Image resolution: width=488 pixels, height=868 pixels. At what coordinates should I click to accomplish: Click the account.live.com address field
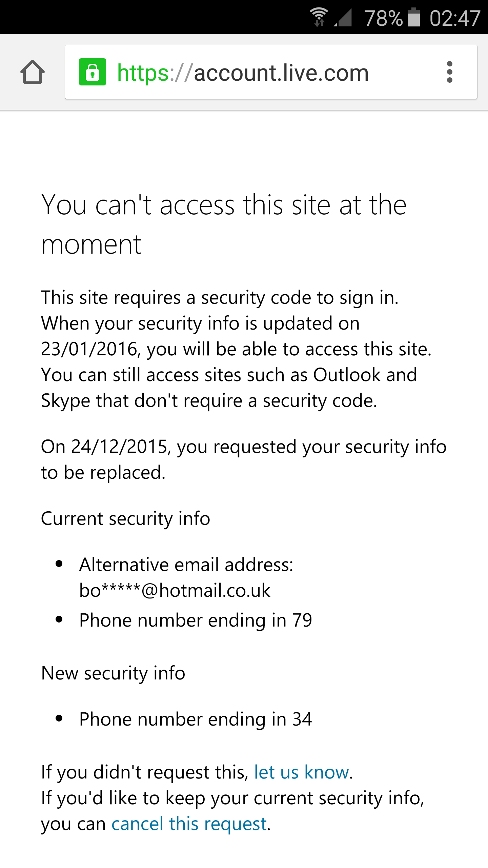tap(281, 73)
